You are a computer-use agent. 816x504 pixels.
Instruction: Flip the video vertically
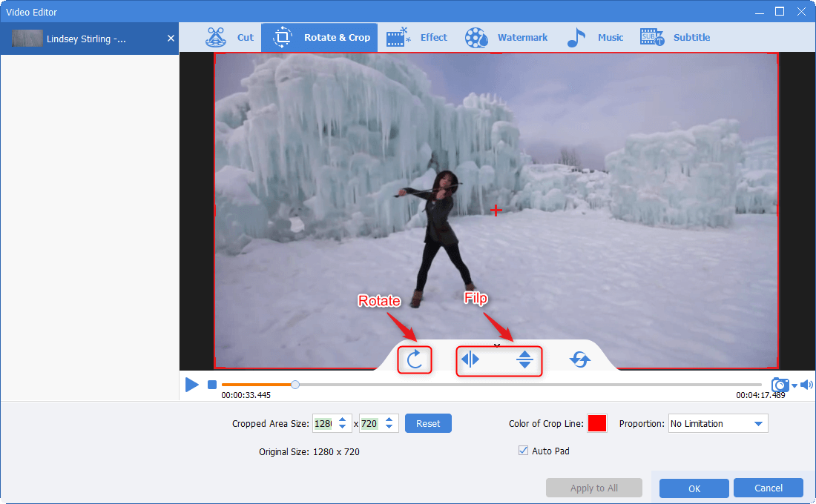coord(525,359)
